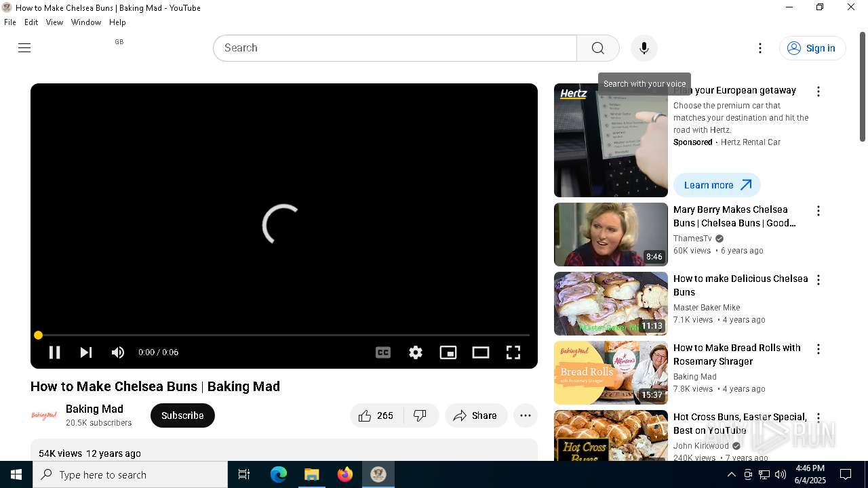Launch Firefox from taskbar

[345, 474]
